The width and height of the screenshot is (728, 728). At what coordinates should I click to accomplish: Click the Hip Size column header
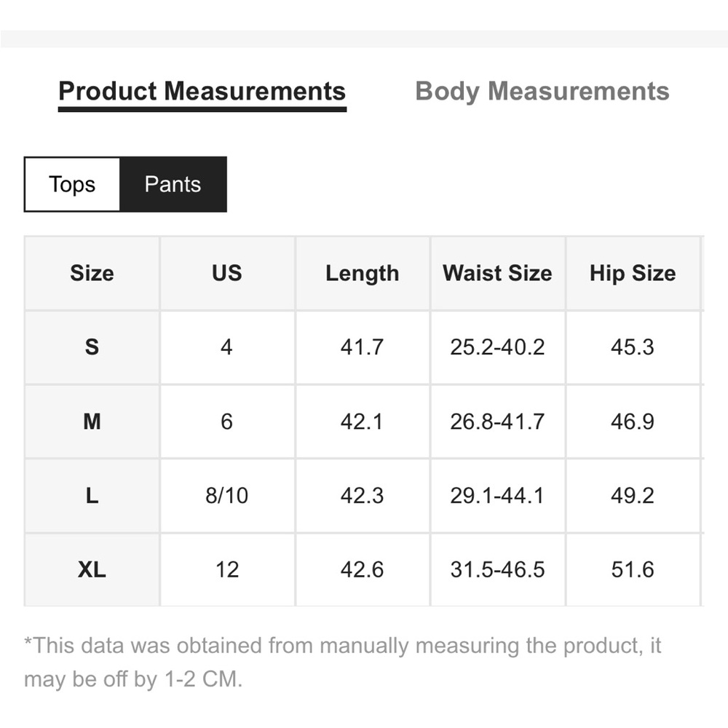click(x=633, y=273)
